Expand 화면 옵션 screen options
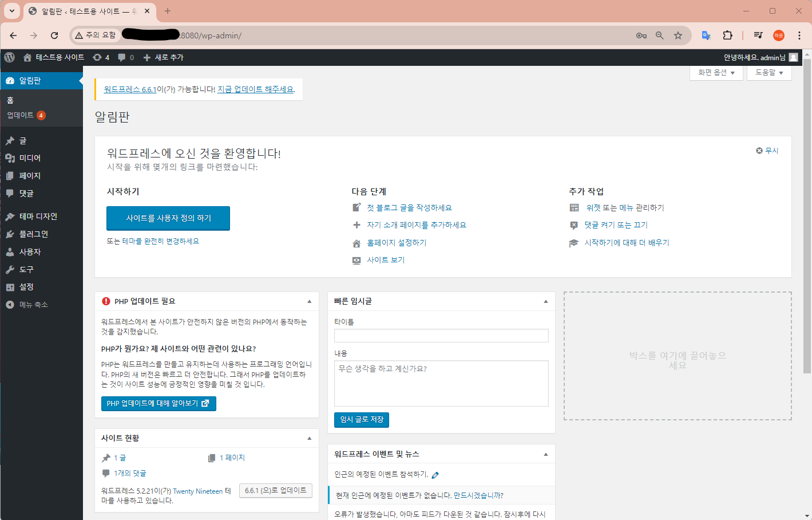The image size is (812, 520). 716,73
